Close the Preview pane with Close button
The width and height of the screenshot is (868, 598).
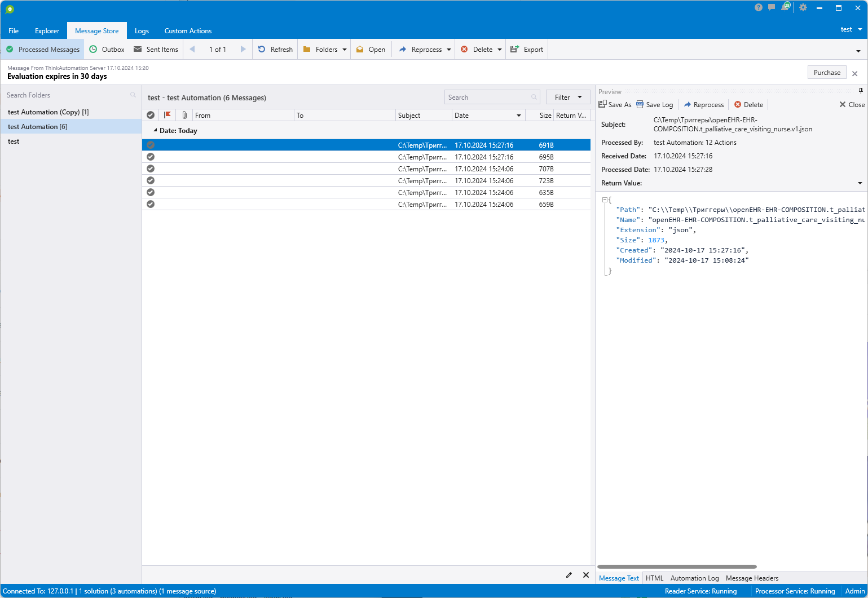click(852, 104)
